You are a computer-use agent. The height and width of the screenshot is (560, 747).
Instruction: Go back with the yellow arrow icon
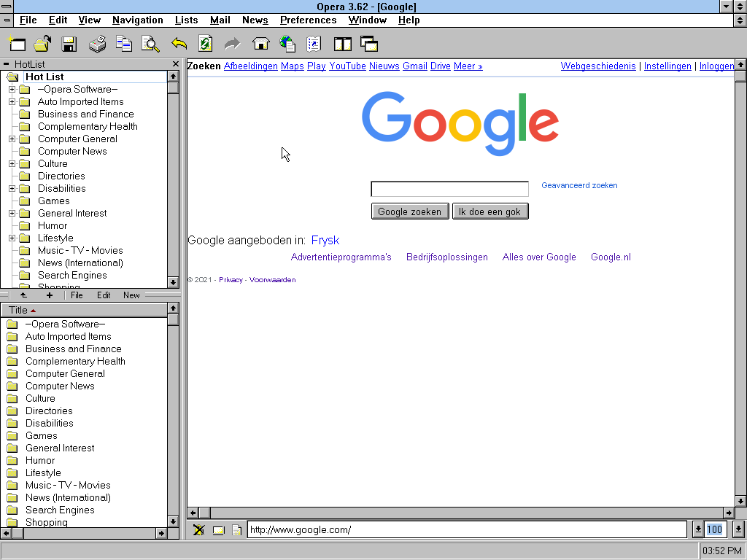[x=179, y=44]
